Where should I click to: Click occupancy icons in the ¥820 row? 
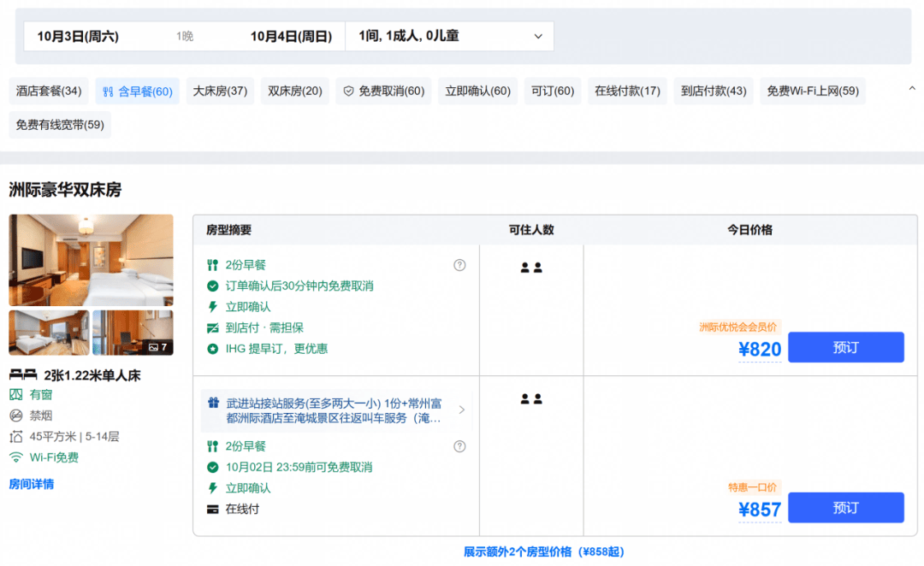pyautogui.click(x=531, y=268)
